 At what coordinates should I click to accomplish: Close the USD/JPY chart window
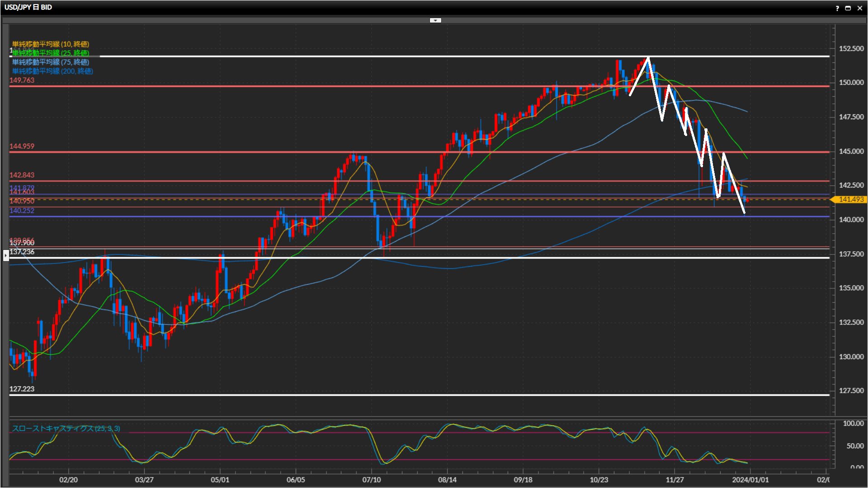pyautogui.click(x=860, y=8)
